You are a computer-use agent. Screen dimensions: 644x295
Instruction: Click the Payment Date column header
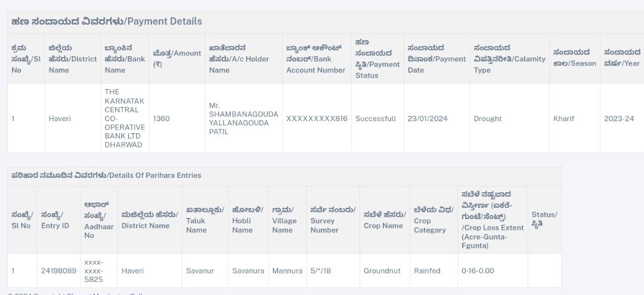click(x=436, y=59)
